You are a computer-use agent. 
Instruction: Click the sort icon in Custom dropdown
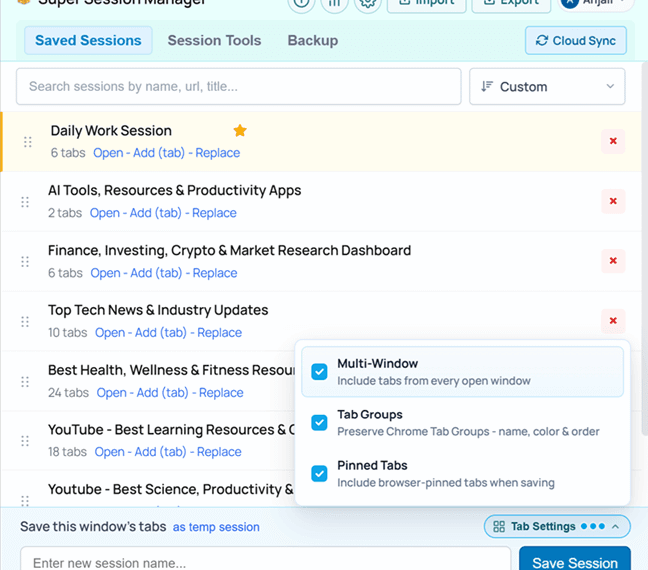click(487, 86)
